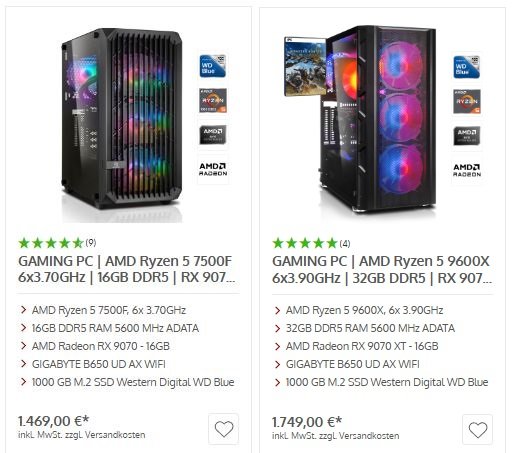Click the 1.749,00 € price
This screenshot has width=512, height=453.
[x=307, y=422]
